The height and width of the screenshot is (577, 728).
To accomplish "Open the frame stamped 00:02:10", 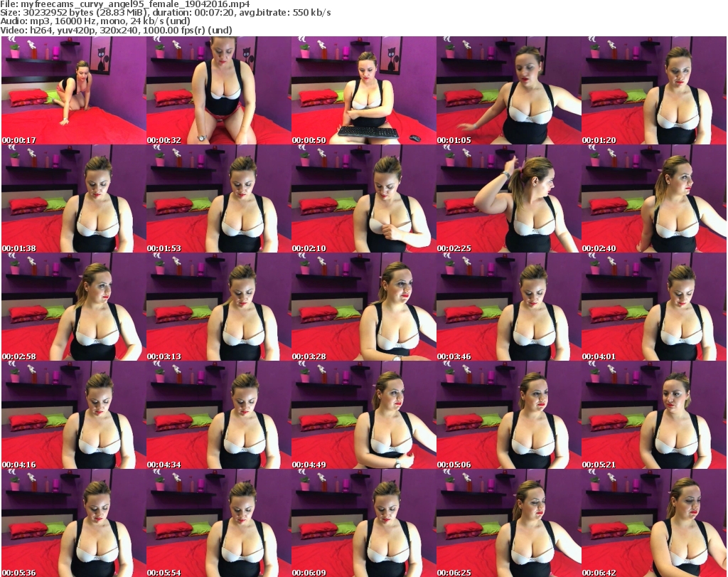I will point(363,198).
